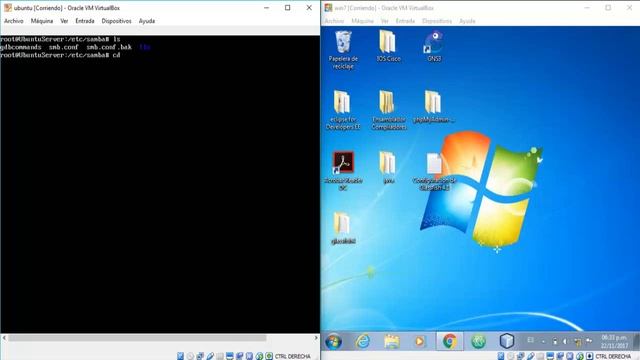Launch Internet Explorer from win7 taskbar
The height and width of the screenshot is (360, 640).
(x=362, y=341)
